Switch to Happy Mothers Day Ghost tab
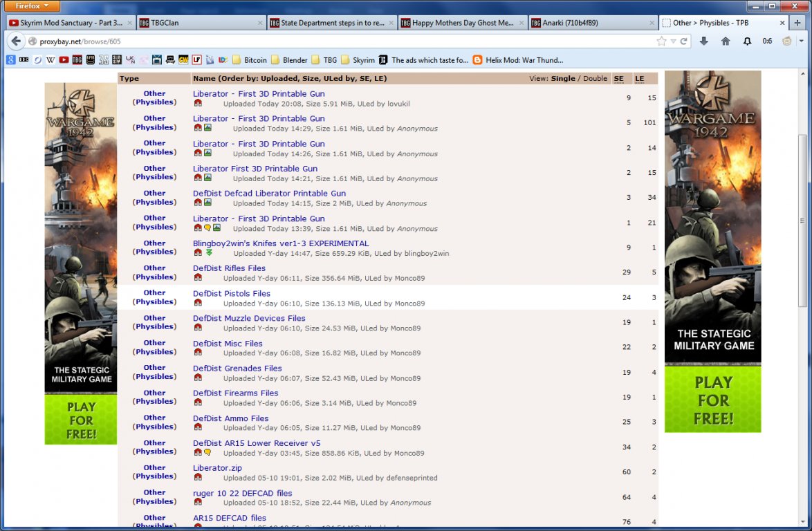 click(463, 23)
